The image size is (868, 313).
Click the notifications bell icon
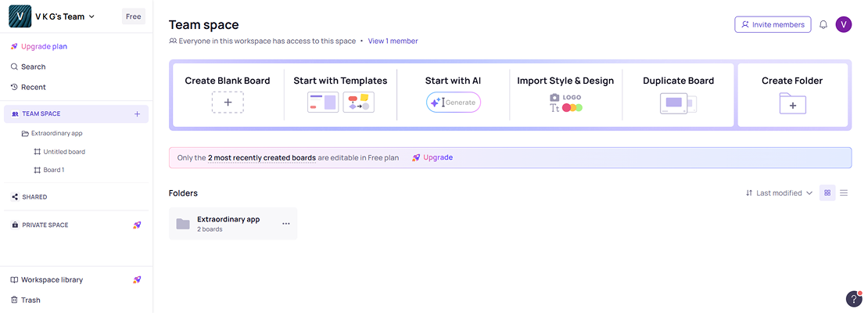pos(823,25)
